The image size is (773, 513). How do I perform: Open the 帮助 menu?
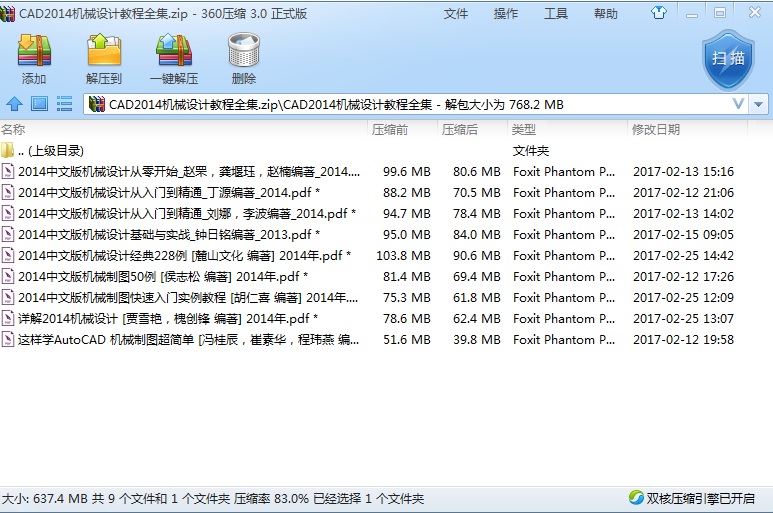605,13
